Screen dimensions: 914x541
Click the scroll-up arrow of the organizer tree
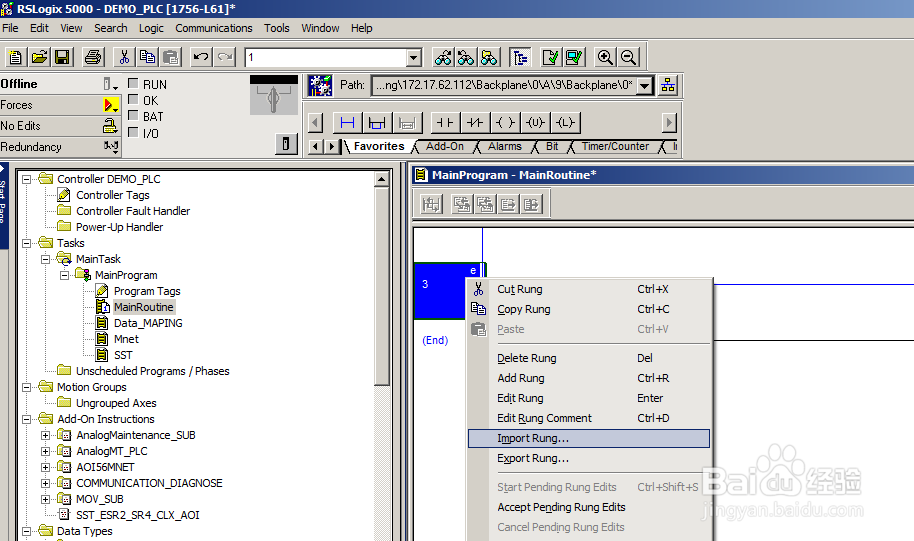pos(382,179)
